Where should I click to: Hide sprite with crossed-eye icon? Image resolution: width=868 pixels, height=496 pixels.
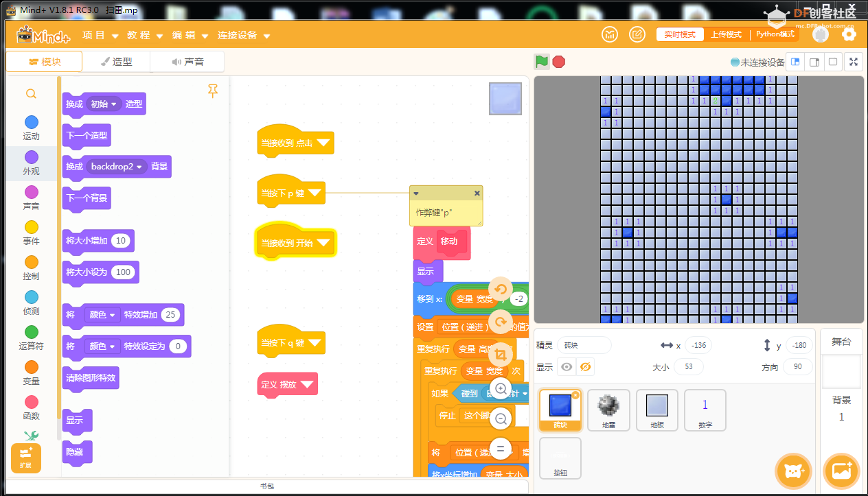click(x=585, y=367)
